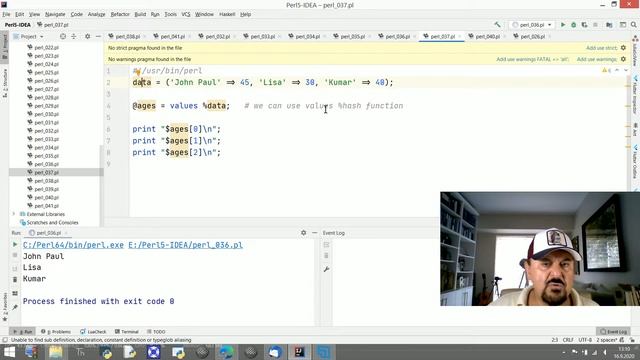640x360 pixels.
Task: Close the perl_036.pl Run tab
Action: tap(66, 233)
